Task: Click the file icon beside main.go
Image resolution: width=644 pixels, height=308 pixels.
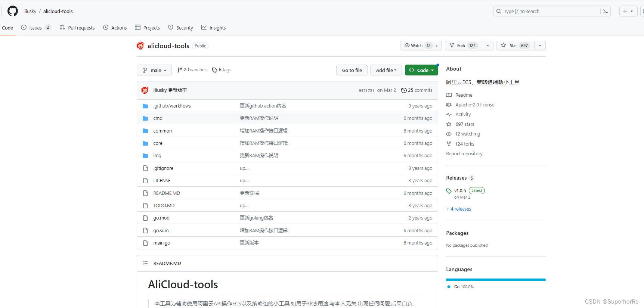Action: [x=145, y=243]
